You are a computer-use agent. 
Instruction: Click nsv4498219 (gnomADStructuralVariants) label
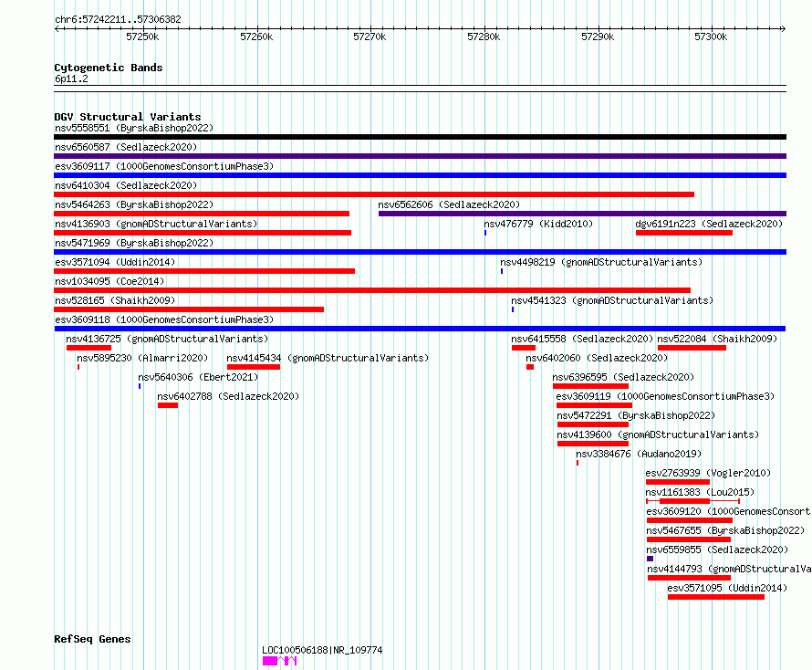click(601, 262)
